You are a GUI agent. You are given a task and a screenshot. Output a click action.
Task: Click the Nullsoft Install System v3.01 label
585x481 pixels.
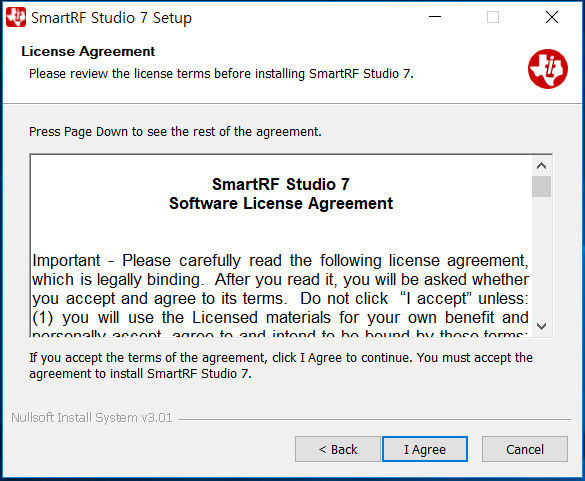(91, 418)
